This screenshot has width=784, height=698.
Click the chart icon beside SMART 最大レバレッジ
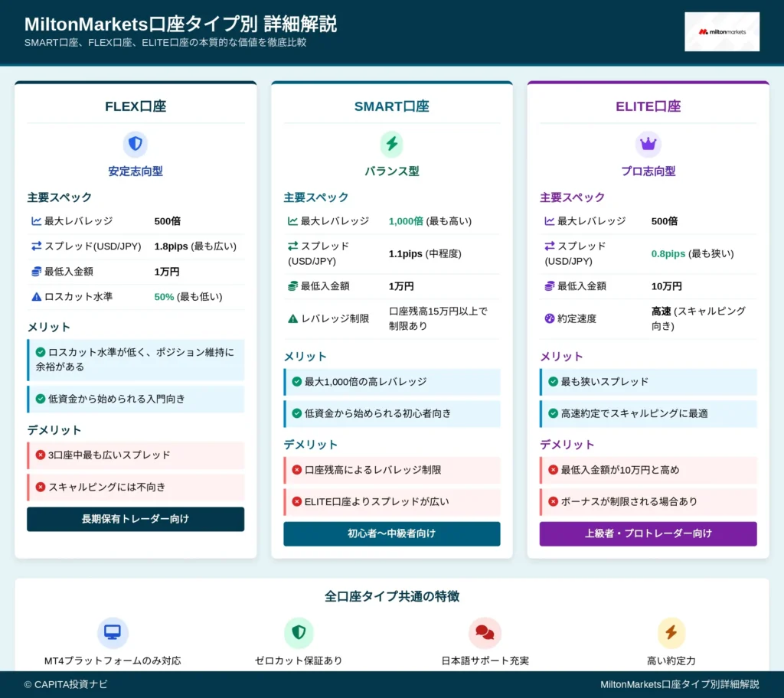coord(292,221)
